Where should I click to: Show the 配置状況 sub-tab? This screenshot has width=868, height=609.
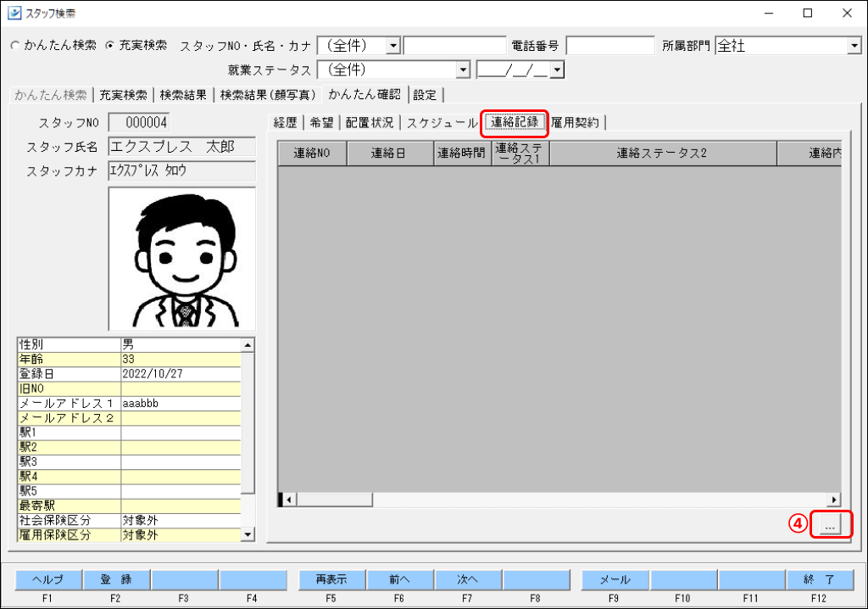pyautogui.click(x=370, y=122)
